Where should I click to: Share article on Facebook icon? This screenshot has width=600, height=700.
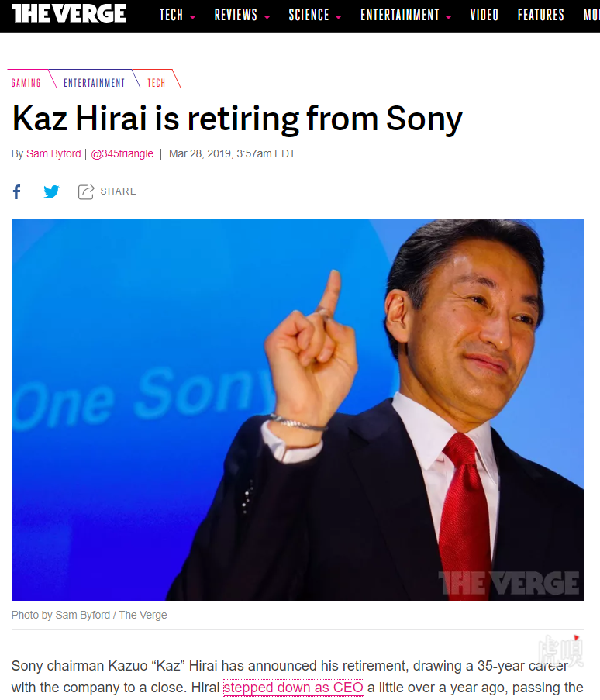coord(17,192)
